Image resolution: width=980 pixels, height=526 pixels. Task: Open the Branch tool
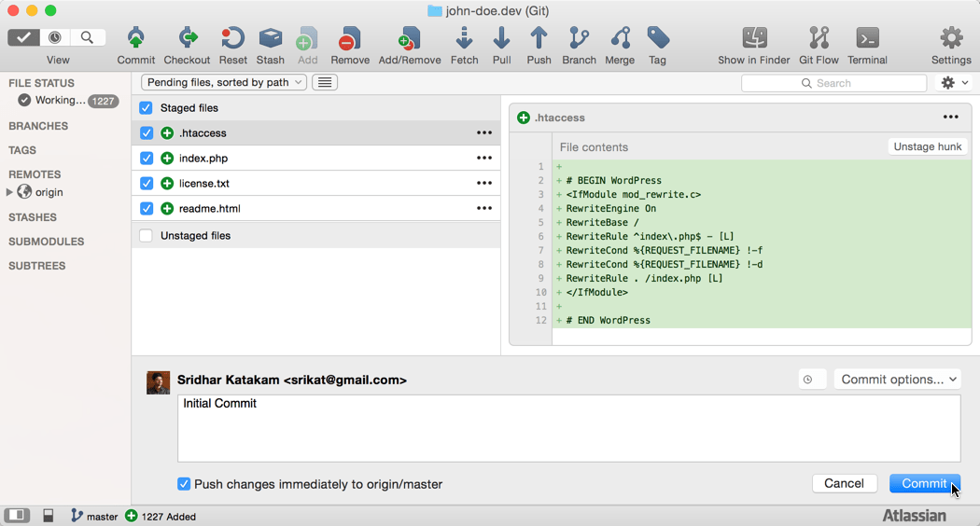pos(579,39)
